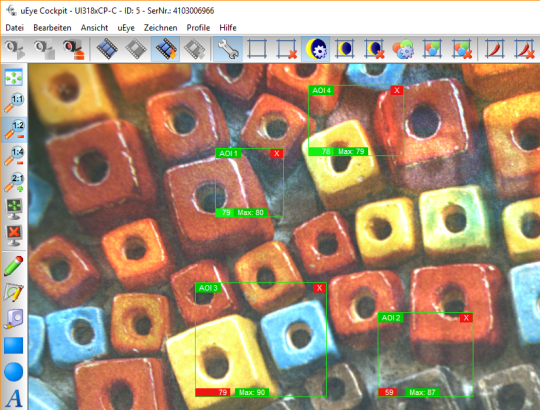Screen dimensions: 540x410
Task: Click the delete AOI icon with red cross
Action: click(287, 49)
